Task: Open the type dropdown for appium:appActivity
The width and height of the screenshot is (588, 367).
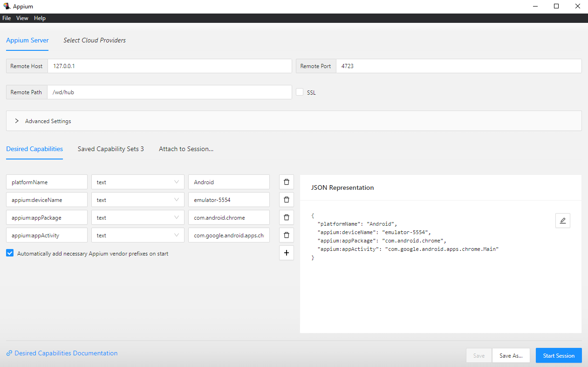Action: 176,235
